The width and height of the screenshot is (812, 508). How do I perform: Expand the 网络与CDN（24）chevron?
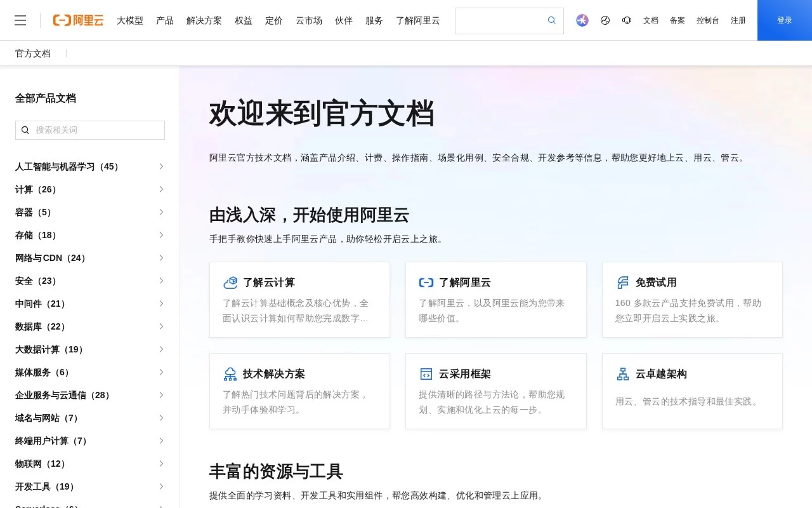pos(161,258)
